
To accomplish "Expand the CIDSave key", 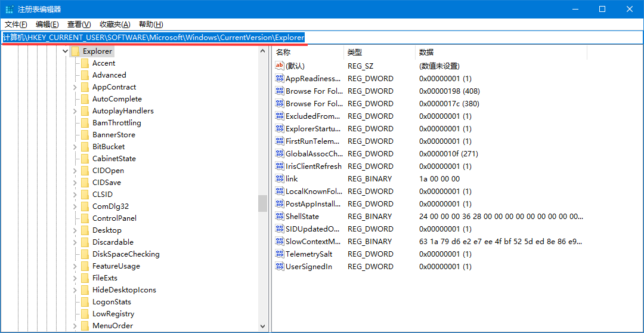I will click(x=75, y=183).
